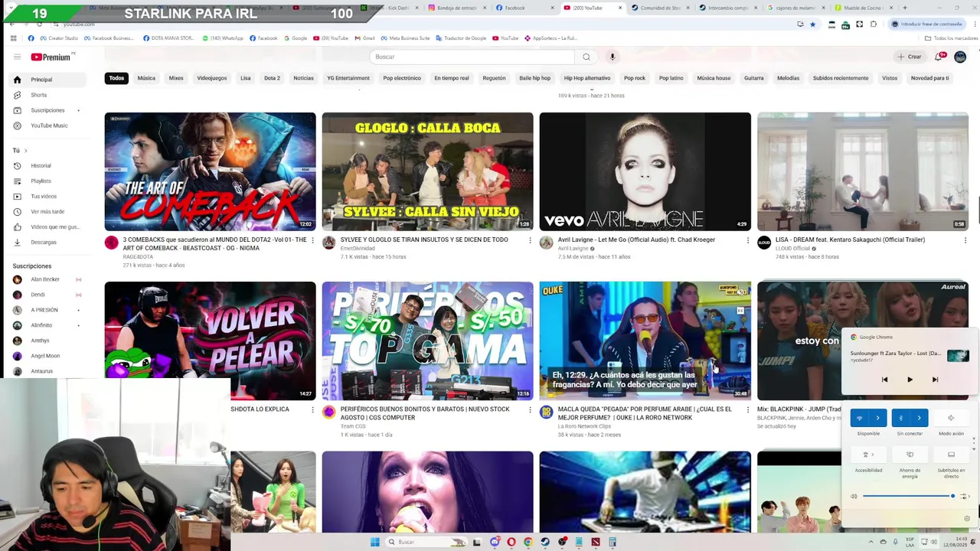Open options for SYLVEE Y GLOGLO video
This screenshot has height=551, width=980.
point(530,240)
